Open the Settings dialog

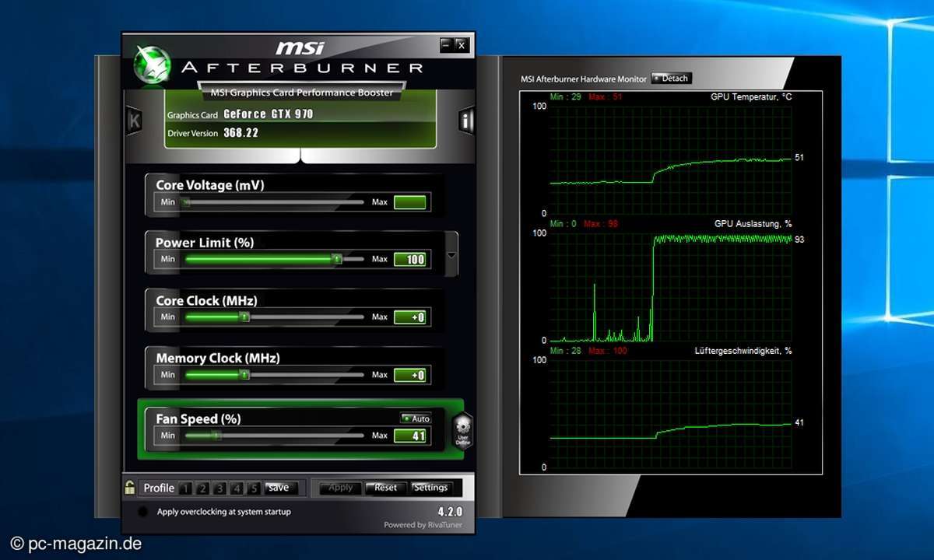(430, 488)
